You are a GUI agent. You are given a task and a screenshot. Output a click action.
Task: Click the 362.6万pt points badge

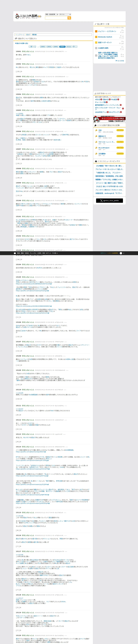pyautogui.click(x=120, y=130)
